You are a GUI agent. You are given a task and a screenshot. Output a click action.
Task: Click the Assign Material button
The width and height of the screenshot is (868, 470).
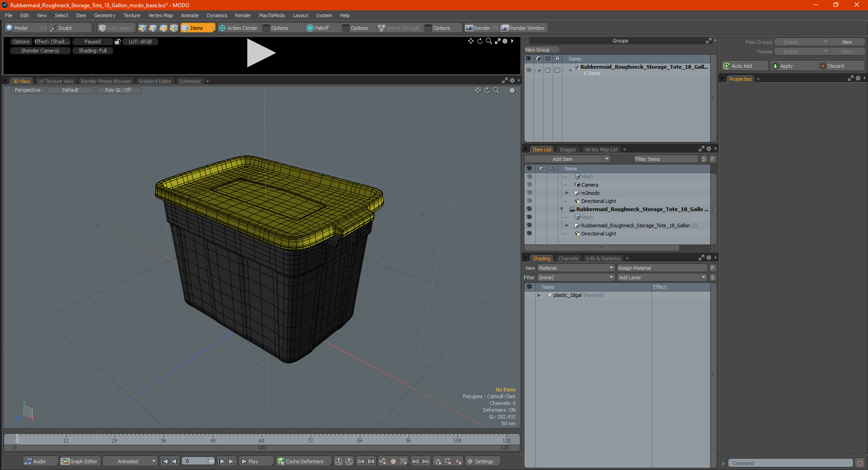(x=662, y=268)
